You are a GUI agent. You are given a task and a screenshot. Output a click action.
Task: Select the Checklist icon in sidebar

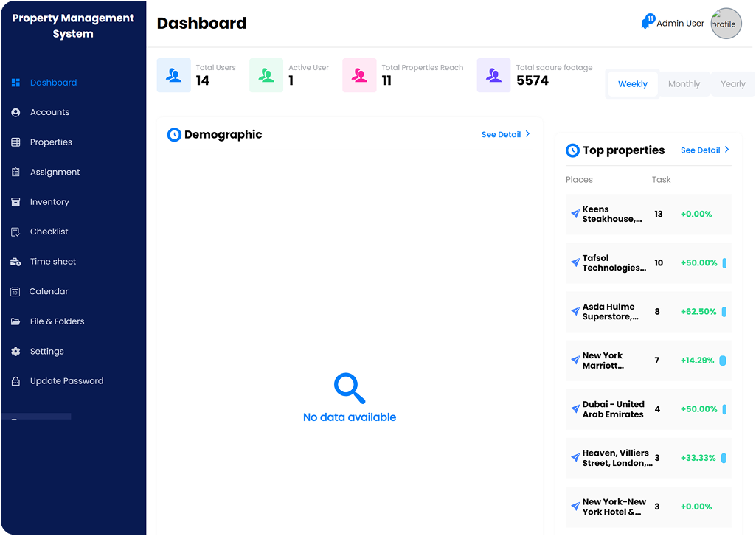pyautogui.click(x=15, y=232)
